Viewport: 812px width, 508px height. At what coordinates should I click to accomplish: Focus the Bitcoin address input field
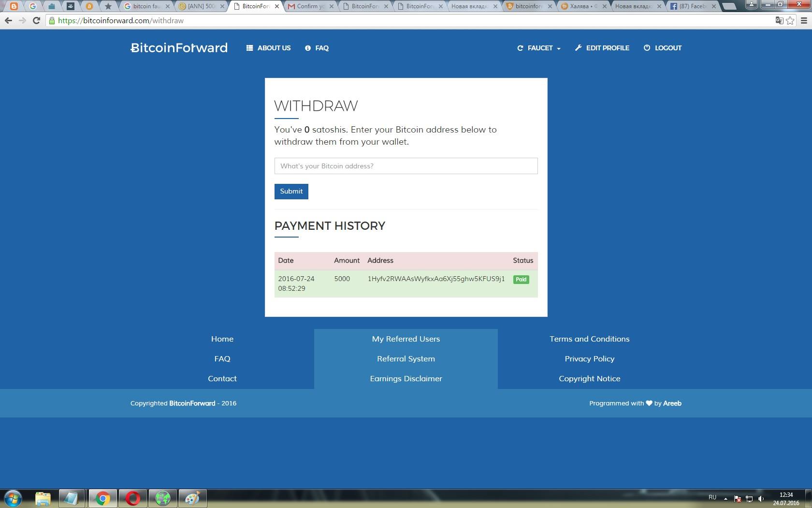pyautogui.click(x=406, y=166)
